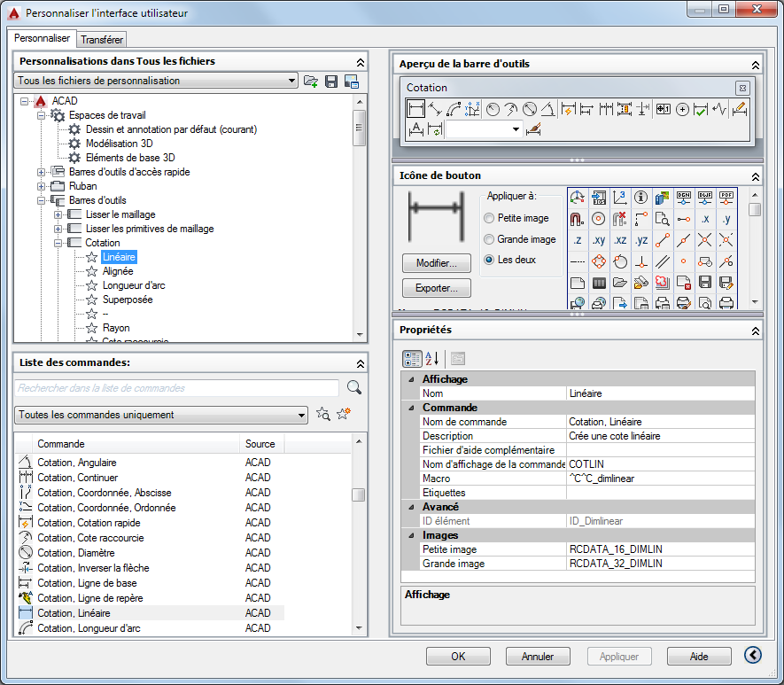Collapse the 'Espaces de travail' tree node

[41, 115]
